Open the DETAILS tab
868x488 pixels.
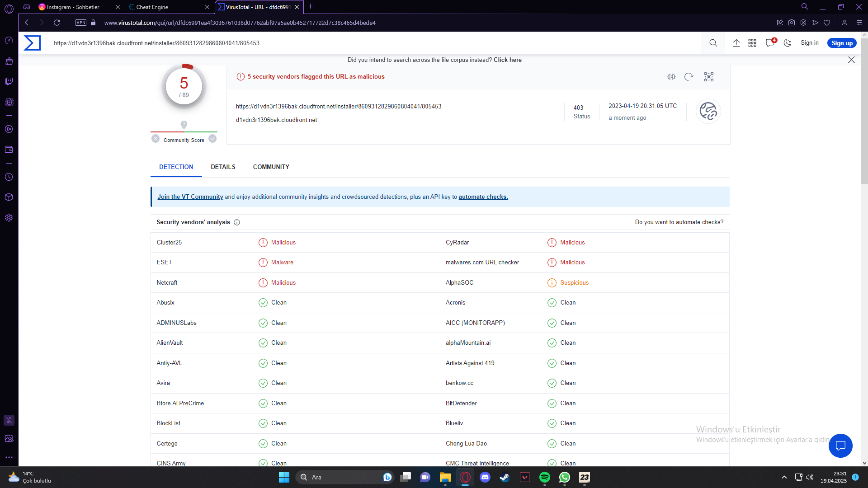pyautogui.click(x=223, y=167)
